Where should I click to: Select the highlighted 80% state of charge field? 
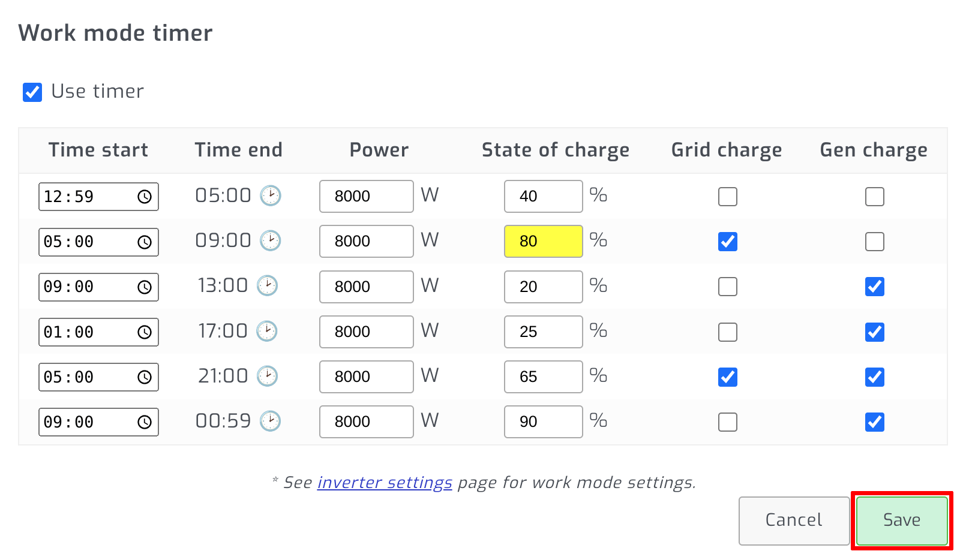tap(543, 241)
